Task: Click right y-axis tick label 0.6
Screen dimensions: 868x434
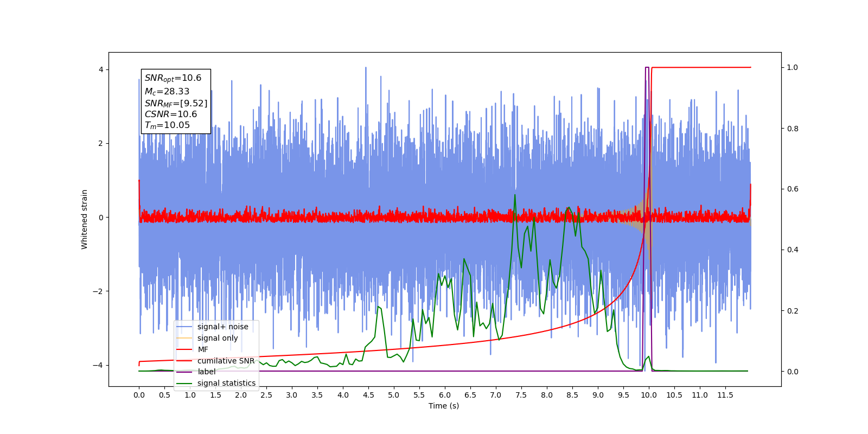Action: (x=793, y=189)
